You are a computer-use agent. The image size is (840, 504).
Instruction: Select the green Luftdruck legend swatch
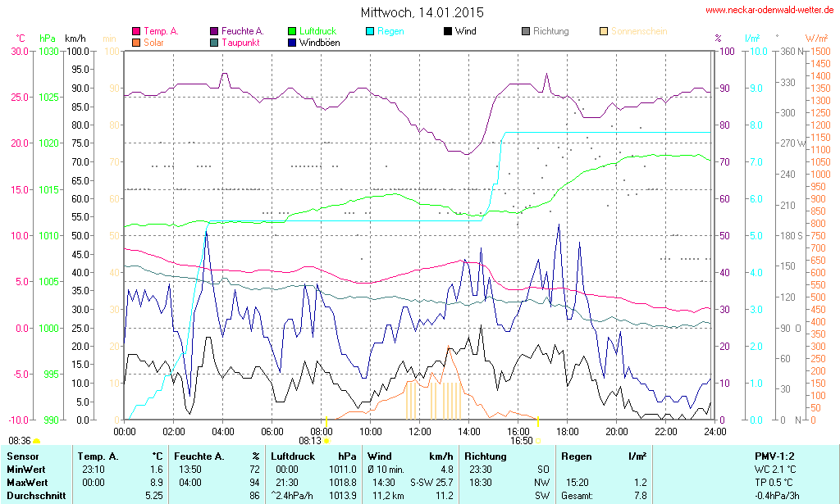coord(293,31)
